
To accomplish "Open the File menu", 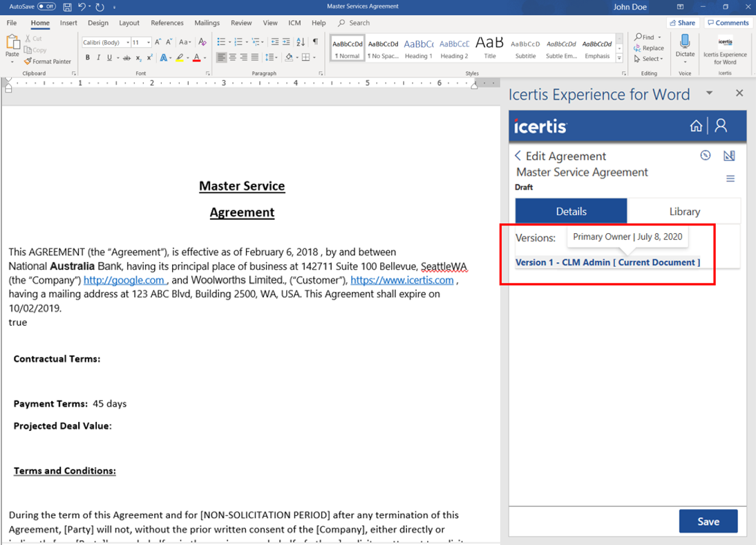I will (12, 23).
